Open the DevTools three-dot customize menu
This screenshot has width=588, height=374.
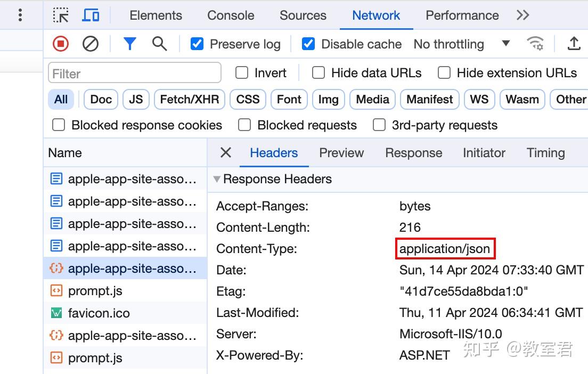point(20,15)
